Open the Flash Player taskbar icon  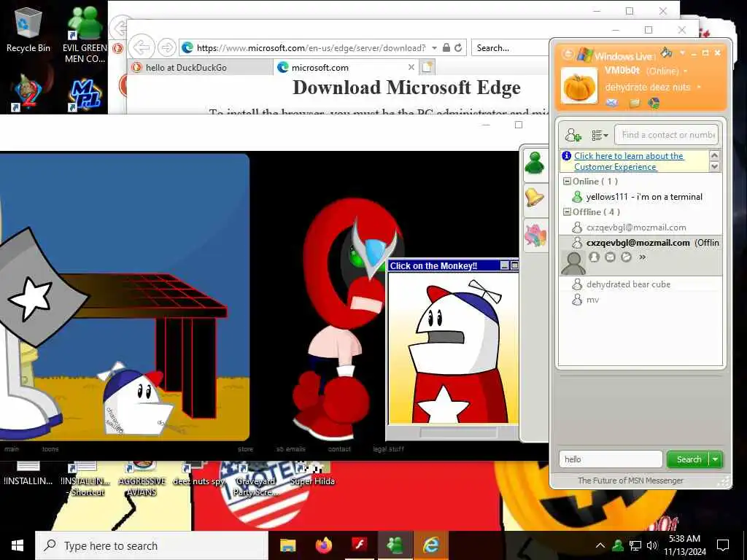pyautogui.click(x=359, y=545)
